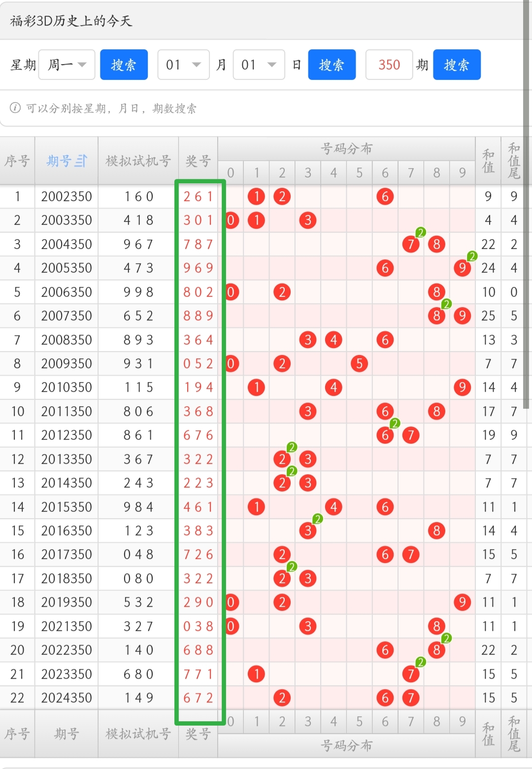The width and height of the screenshot is (532, 769).
Task: Click the 号码分布 header at the top
Action: pyautogui.click(x=346, y=148)
